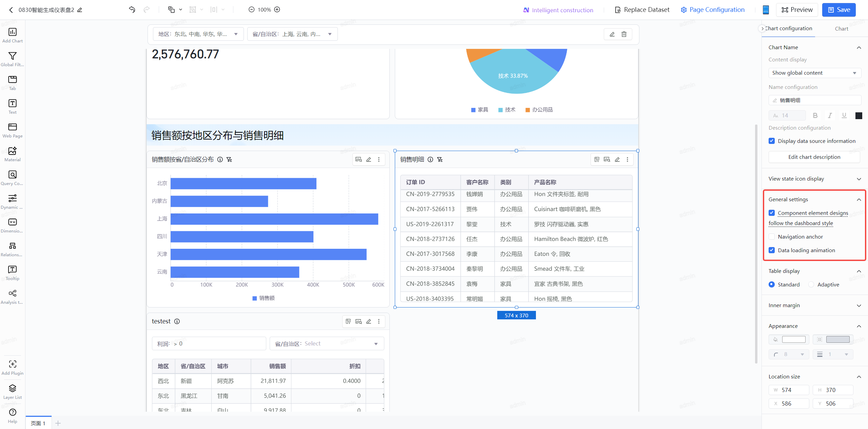The width and height of the screenshot is (868, 429).
Task: Delete the filter bar with trash icon
Action: pos(624,34)
